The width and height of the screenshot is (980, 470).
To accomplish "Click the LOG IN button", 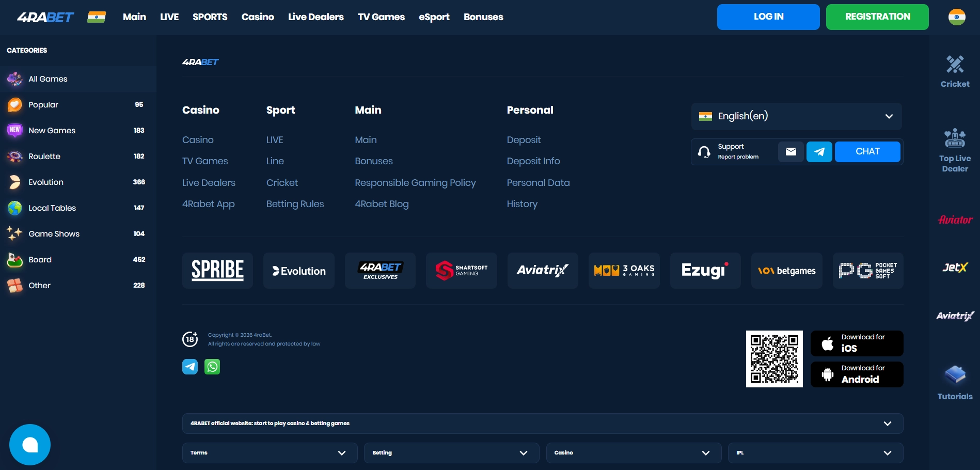I will (x=768, y=17).
